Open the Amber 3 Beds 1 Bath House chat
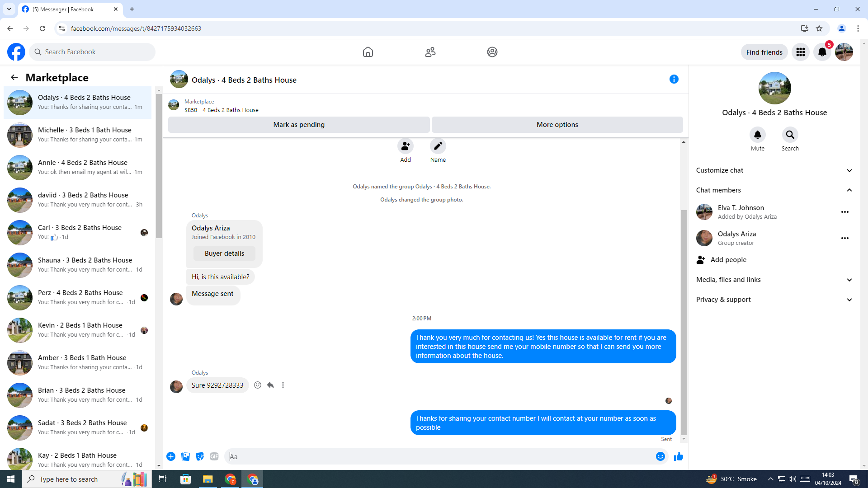The height and width of the screenshot is (488, 868). click(78, 363)
